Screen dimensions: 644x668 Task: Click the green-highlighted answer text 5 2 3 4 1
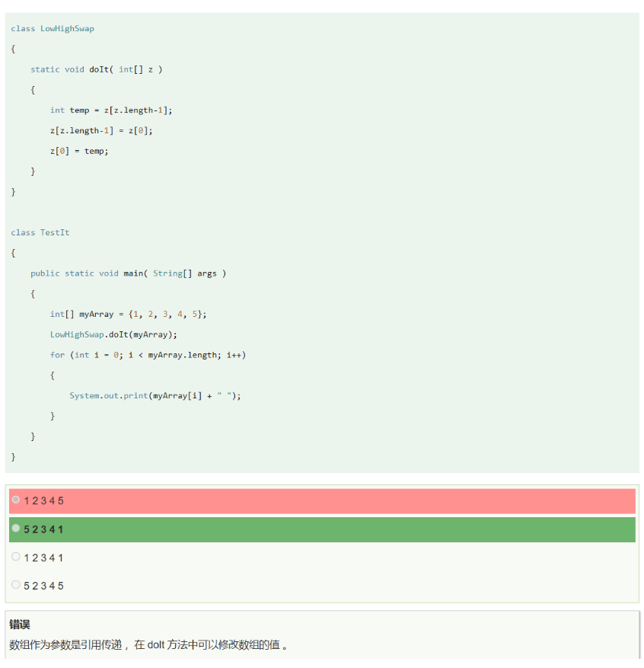click(x=44, y=529)
